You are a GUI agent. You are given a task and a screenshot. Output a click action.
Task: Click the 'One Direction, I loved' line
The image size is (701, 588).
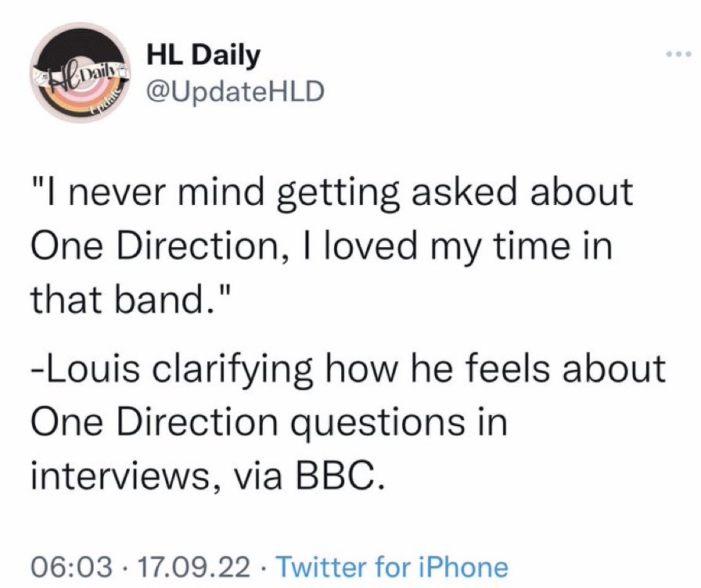coord(321,246)
